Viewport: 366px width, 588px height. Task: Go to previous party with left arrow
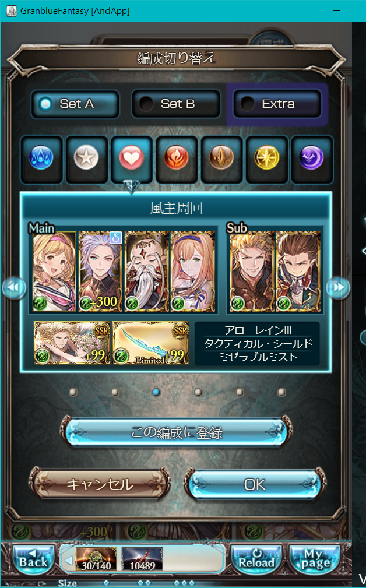coord(14,288)
